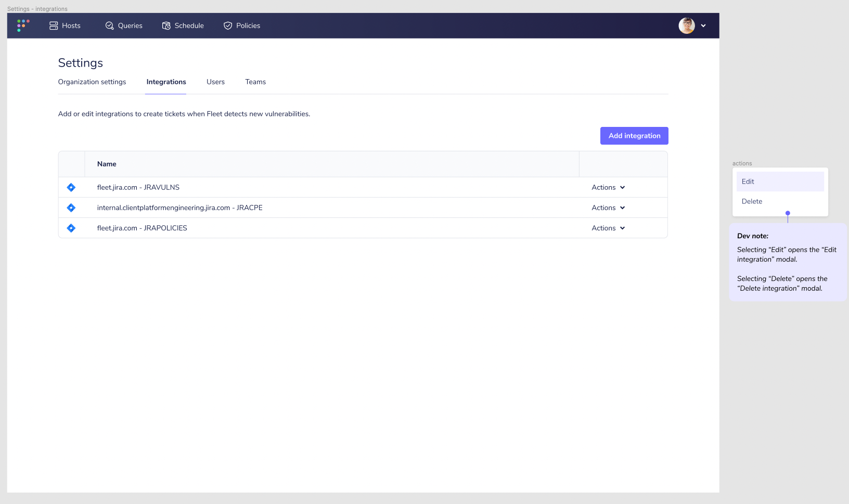Click the Jira icon for the JRACPE integration
The height and width of the screenshot is (504, 849).
pos(71,208)
